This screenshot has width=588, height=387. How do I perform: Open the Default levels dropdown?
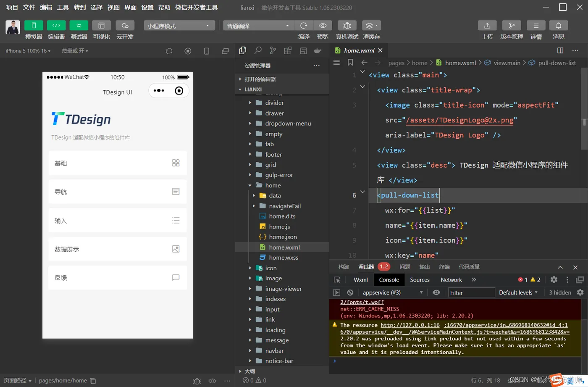pyautogui.click(x=518, y=292)
